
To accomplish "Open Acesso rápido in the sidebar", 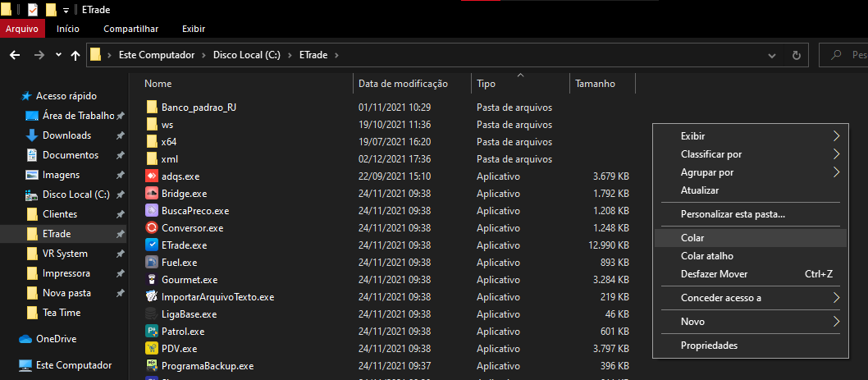I will [66, 96].
